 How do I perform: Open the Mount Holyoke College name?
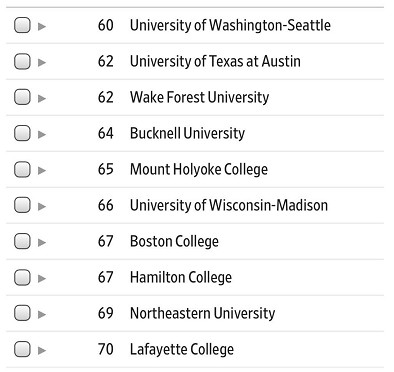[x=199, y=170]
